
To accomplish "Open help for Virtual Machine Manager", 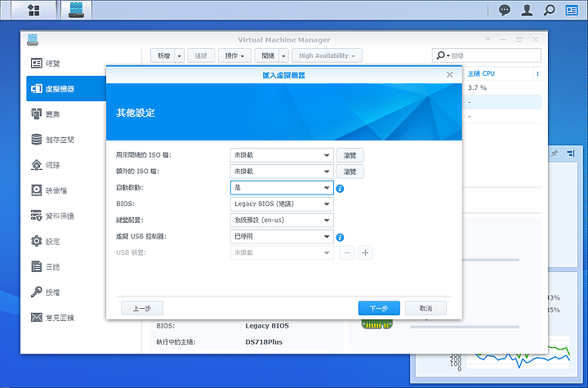I will click(x=487, y=39).
